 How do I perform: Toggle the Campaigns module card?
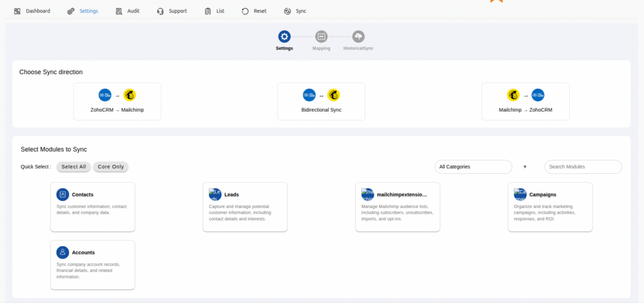pyautogui.click(x=550, y=207)
